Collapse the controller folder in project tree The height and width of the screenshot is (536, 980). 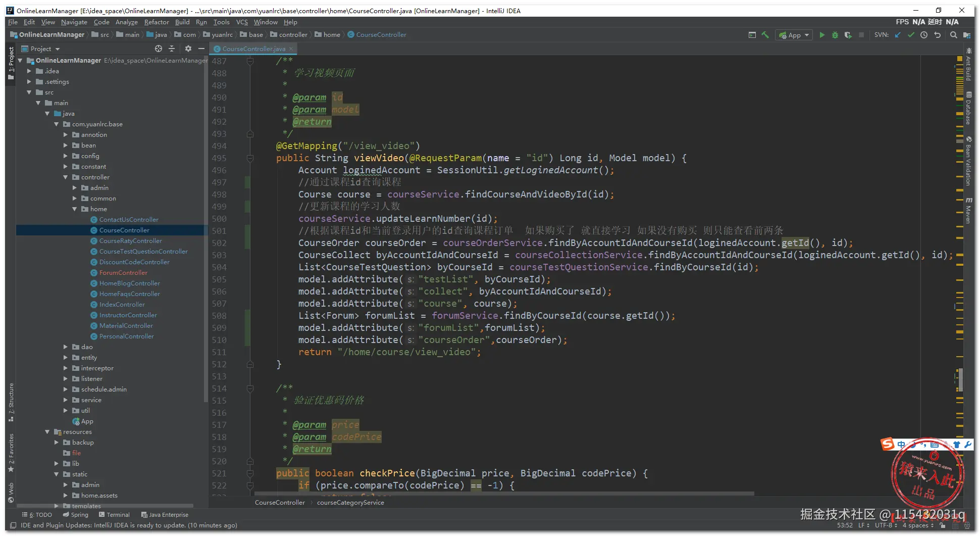tap(66, 177)
